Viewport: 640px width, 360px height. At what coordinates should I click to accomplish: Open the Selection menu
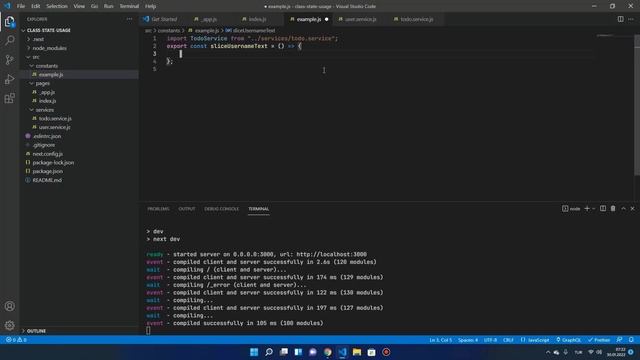click(x=57, y=6)
